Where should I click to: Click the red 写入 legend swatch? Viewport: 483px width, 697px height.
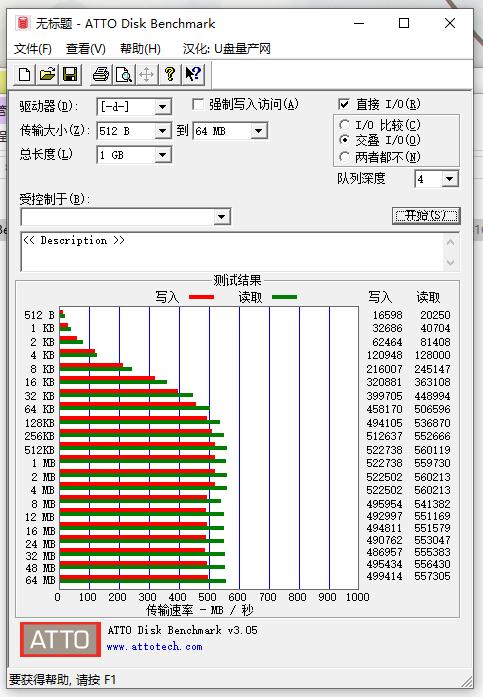pos(201,297)
